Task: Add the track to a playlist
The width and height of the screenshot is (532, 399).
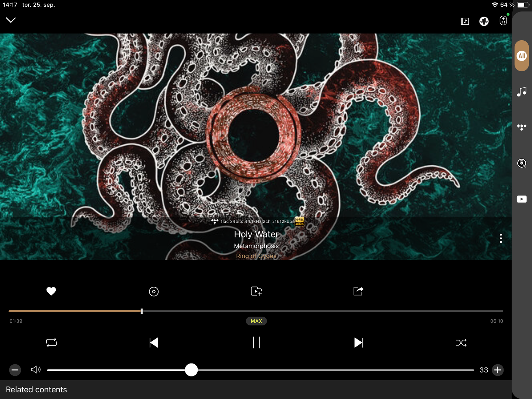Action: 256,291
